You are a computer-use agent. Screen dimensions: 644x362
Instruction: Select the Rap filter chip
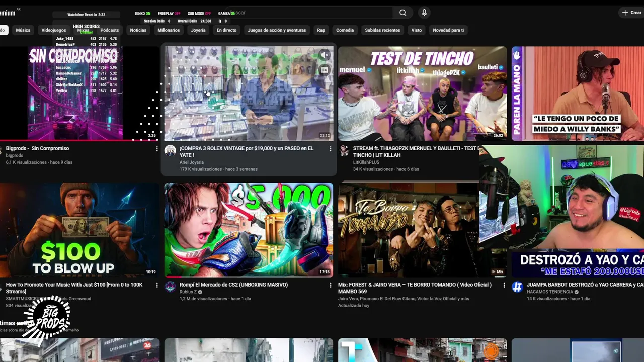point(321,30)
